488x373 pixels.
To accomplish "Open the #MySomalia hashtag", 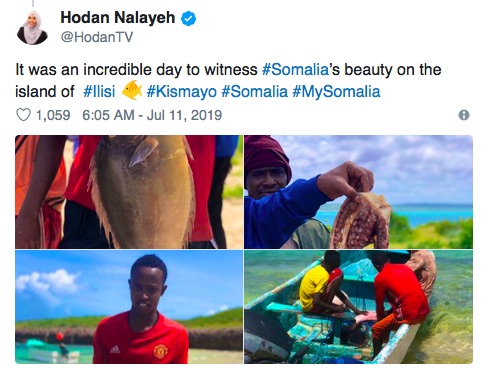I will [336, 91].
